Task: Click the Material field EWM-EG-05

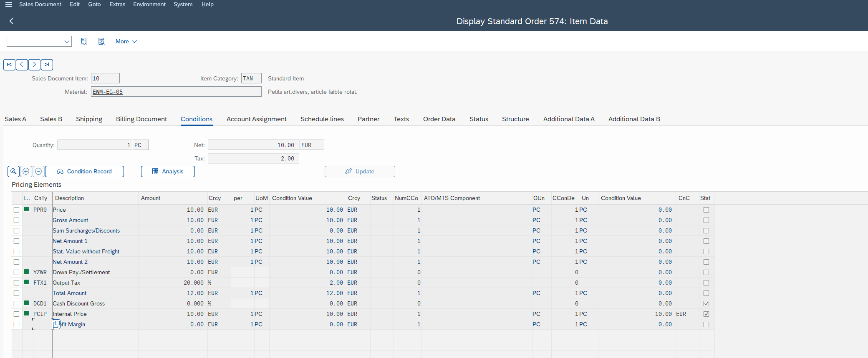Action: [176, 92]
